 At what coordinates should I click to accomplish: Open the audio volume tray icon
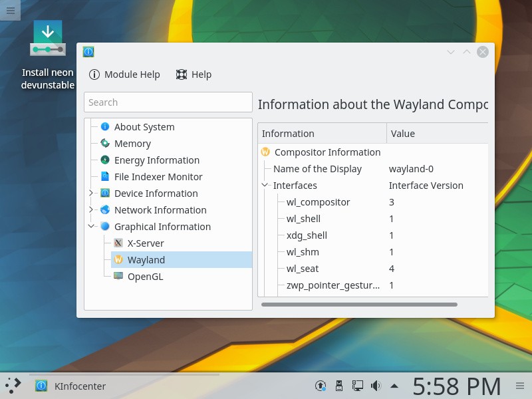376,386
